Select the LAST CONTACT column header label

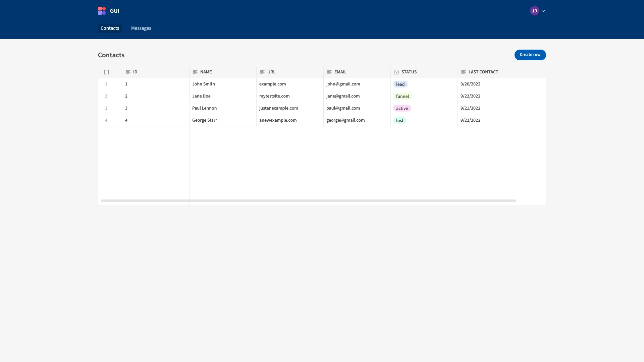483,72
